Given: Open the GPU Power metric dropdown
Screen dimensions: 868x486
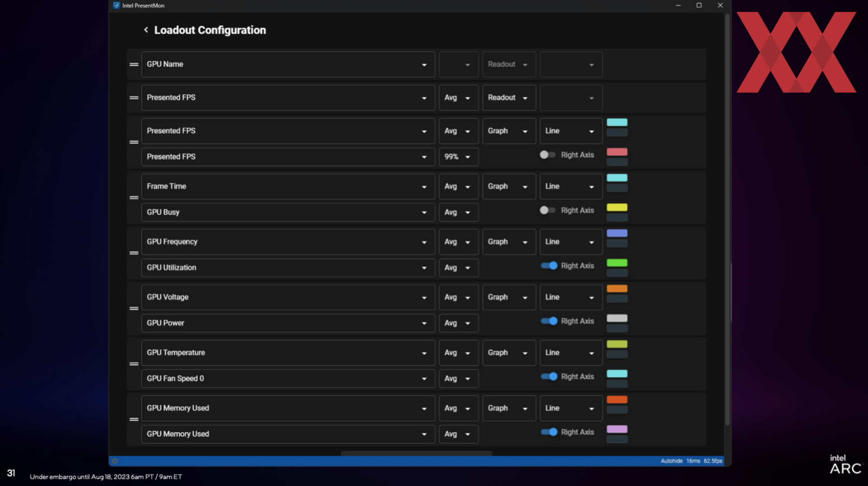Looking at the screenshot, I should coord(288,323).
